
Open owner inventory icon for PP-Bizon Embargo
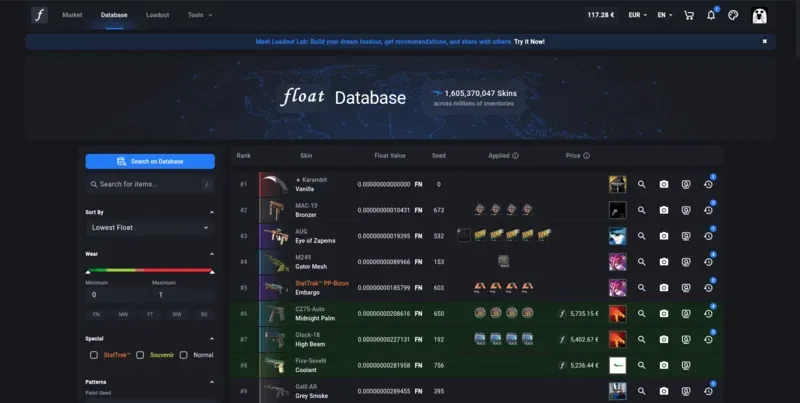click(x=686, y=288)
